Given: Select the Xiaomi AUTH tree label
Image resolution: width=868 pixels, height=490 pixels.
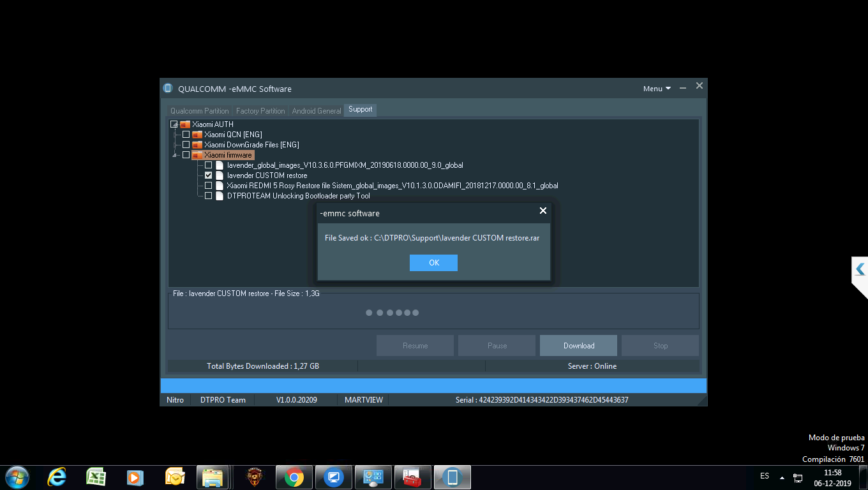Looking at the screenshot, I should [x=213, y=124].
